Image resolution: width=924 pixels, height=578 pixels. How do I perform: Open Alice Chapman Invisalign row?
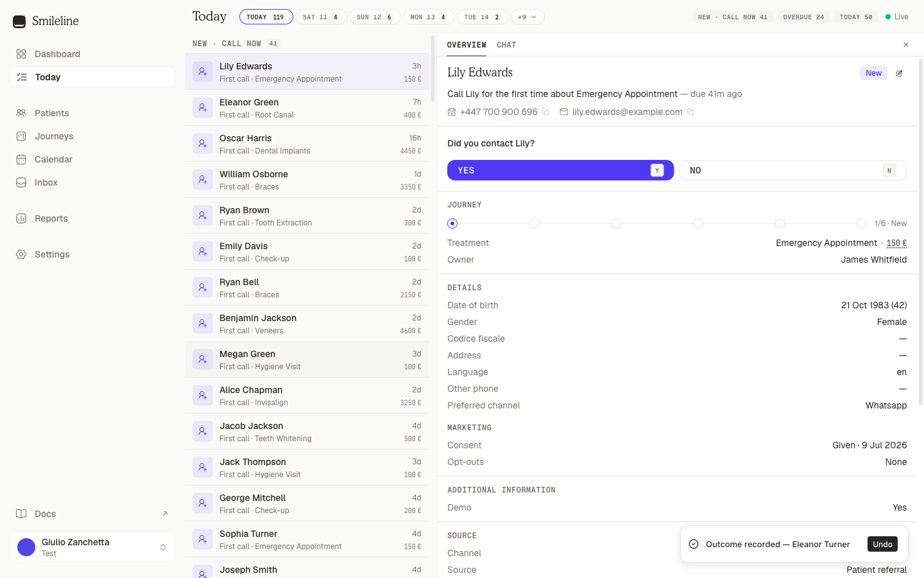point(307,396)
